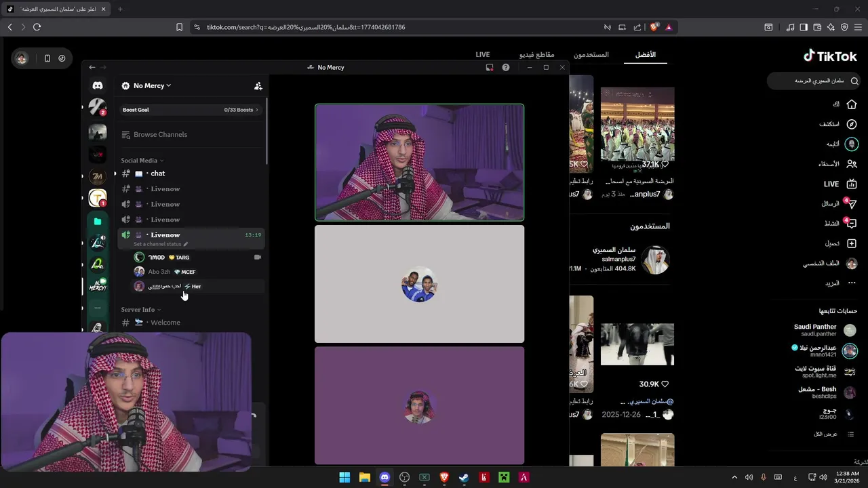Image resolution: width=868 pixels, height=488 pixels.
Task: Show hidden system tray icons chevron
Action: (734, 477)
